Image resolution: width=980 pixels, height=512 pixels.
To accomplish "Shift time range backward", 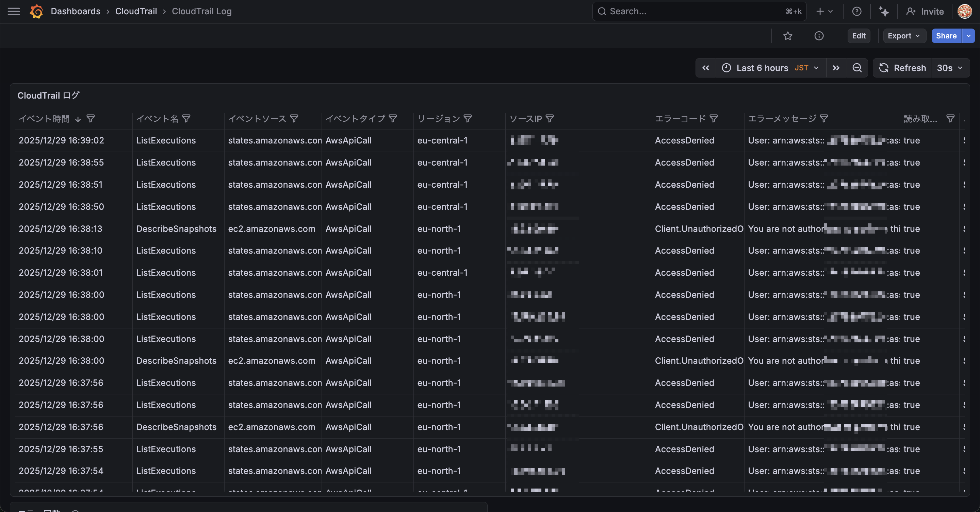I will coord(706,68).
